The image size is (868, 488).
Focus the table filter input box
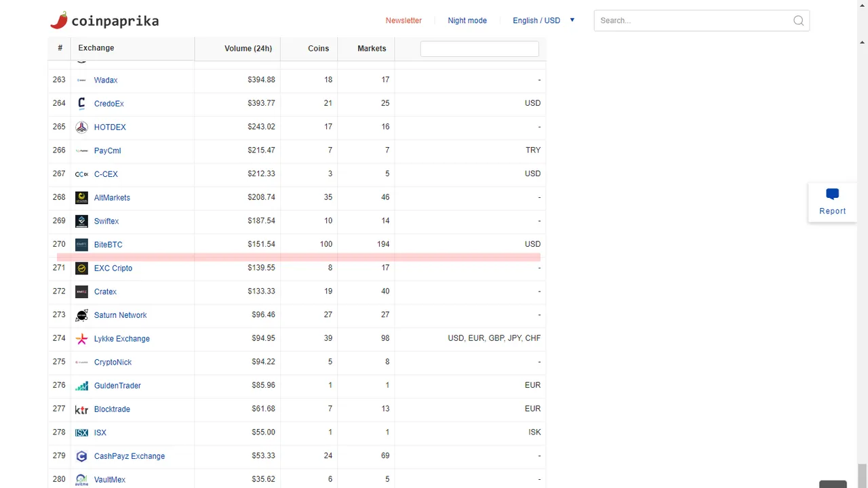pos(479,49)
